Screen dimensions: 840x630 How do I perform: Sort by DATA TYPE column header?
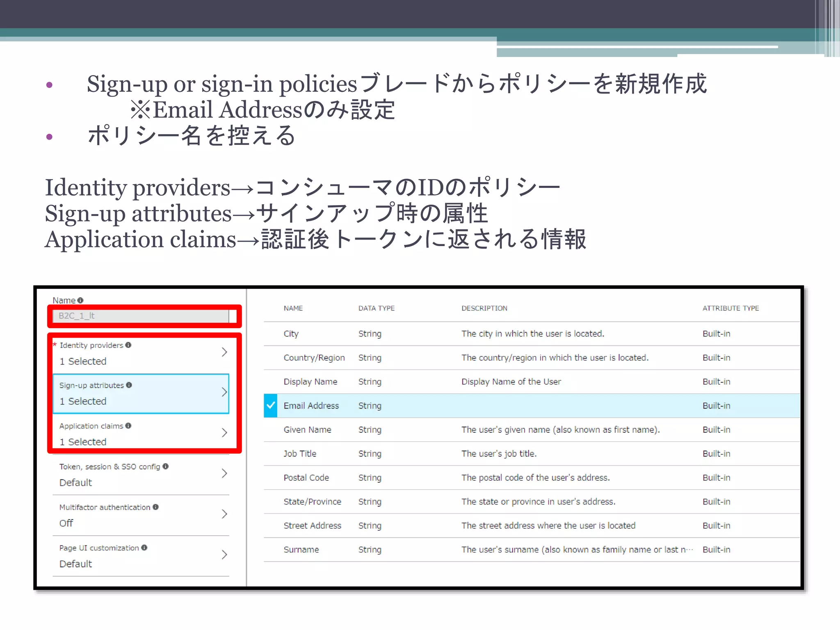(377, 308)
